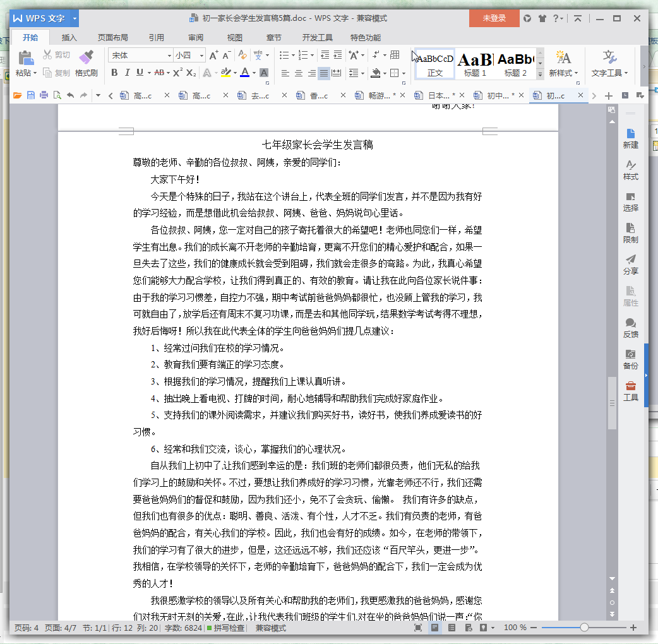Expand the 粘贴 paste options arrow
Screen dimensions: 658x644
coord(35,73)
